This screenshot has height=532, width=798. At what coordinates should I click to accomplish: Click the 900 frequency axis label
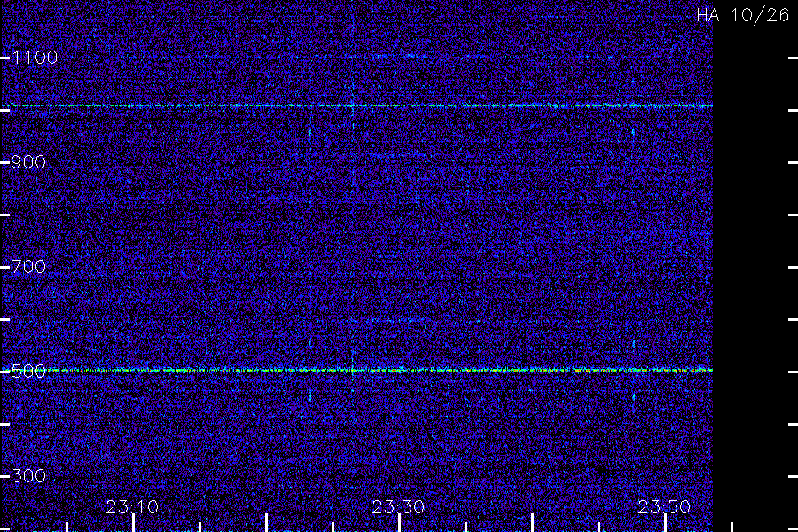(28, 162)
